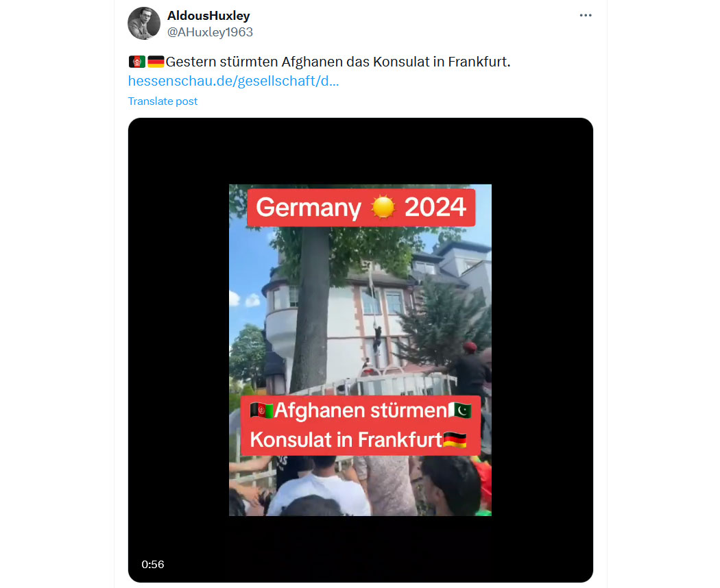
Task: Click the red Germany 2024 banner
Action: coord(361,208)
